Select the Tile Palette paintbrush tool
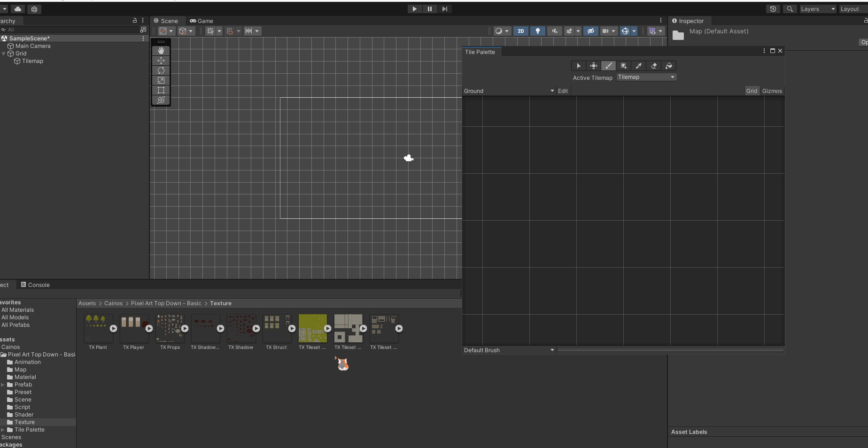This screenshot has height=448, width=868. [x=609, y=66]
